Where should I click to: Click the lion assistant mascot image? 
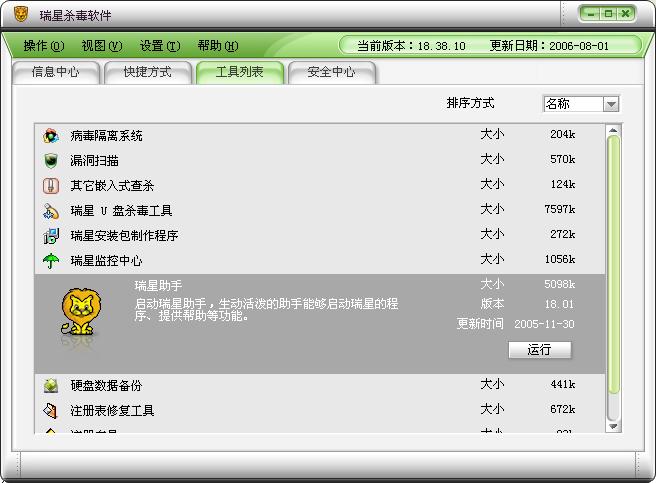click(x=81, y=312)
